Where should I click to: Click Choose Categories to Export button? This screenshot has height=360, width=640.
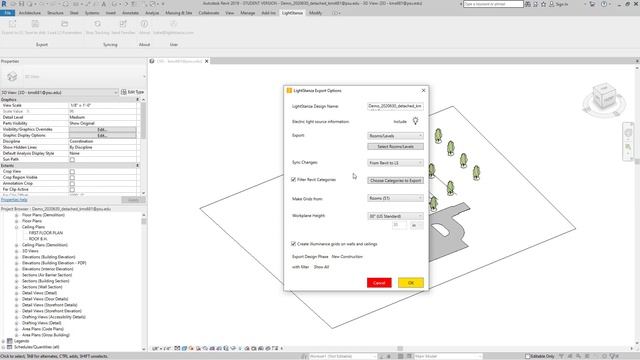395,180
